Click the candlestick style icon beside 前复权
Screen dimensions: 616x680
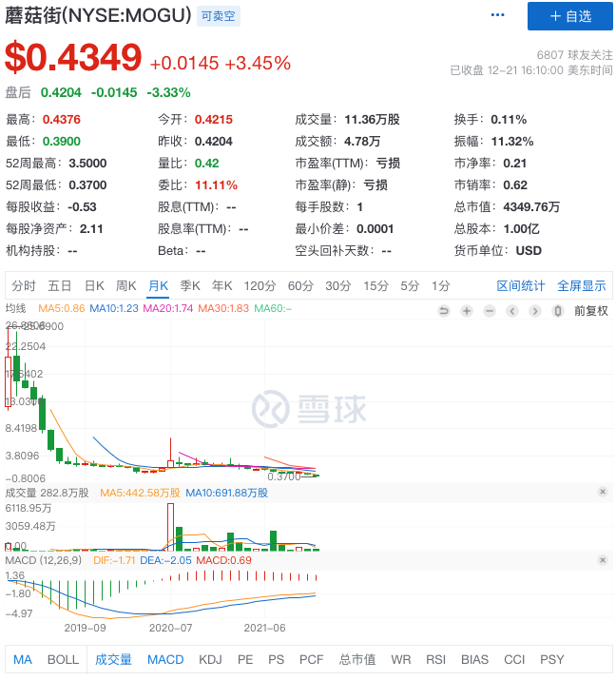tap(558, 311)
